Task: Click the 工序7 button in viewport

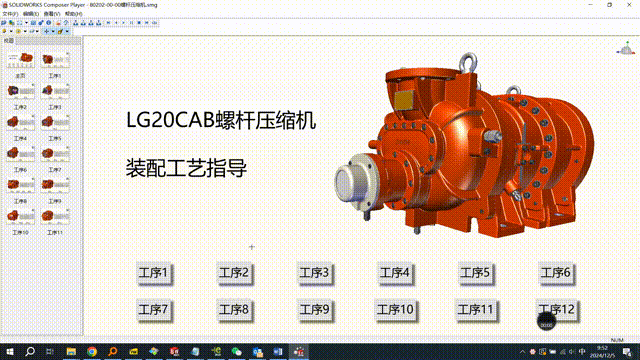Action: click(x=153, y=310)
